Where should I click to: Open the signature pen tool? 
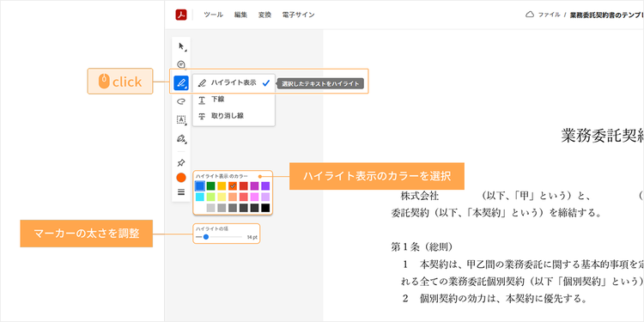pyautogui.click(x=181, y=138)
